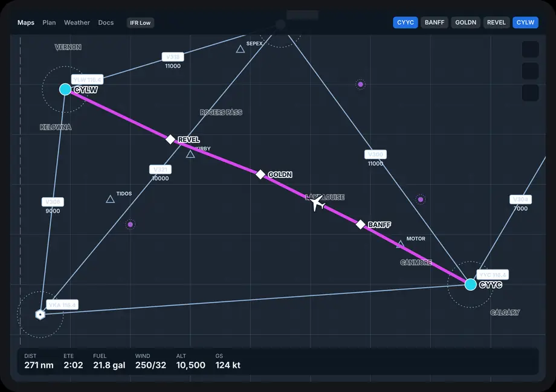Image resolution: width=556 pixels, height=392 pixels.
Task: Open the Weather tab
Action: 77,23
